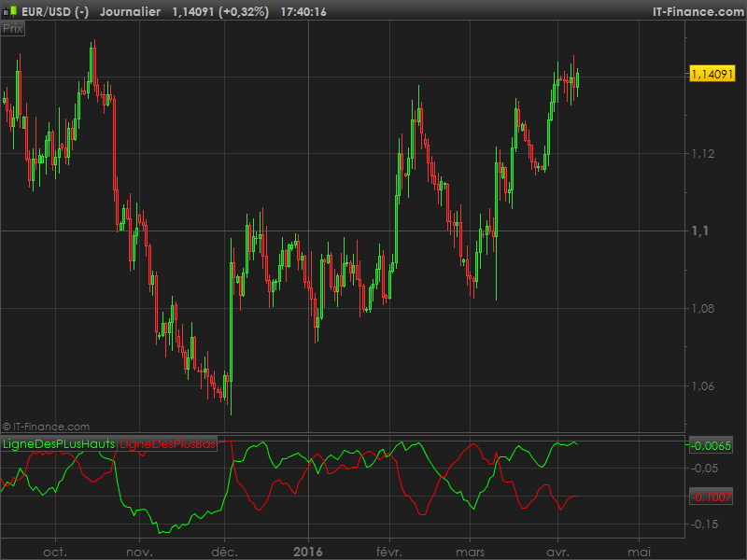Select the Journalier timeframe label
This screenshot has height=560, width=747.
pos(130,11)
